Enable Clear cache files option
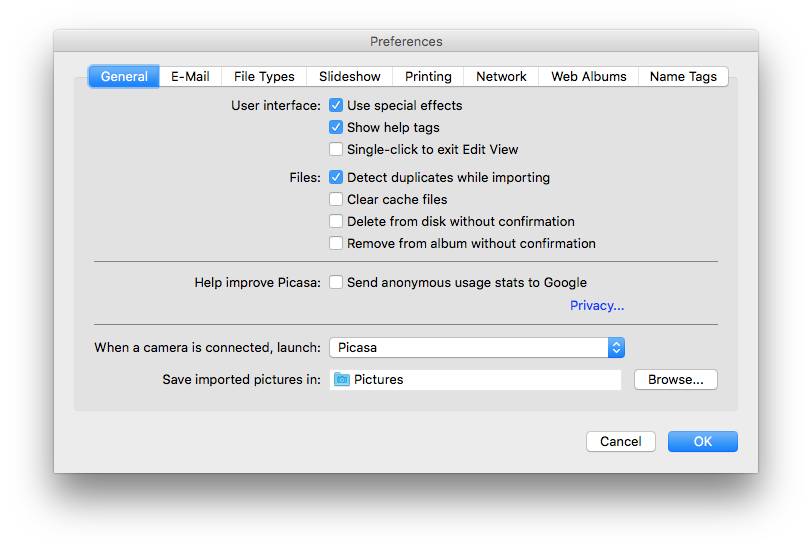 336,199
